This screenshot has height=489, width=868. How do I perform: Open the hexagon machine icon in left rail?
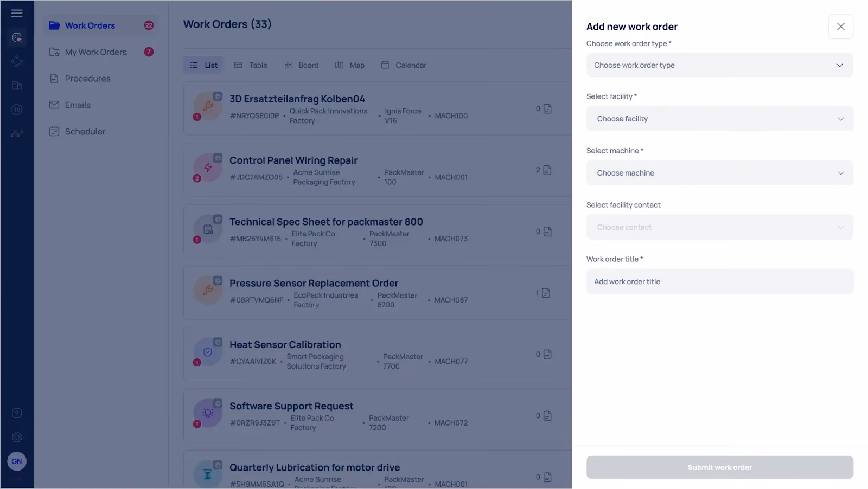17,110
